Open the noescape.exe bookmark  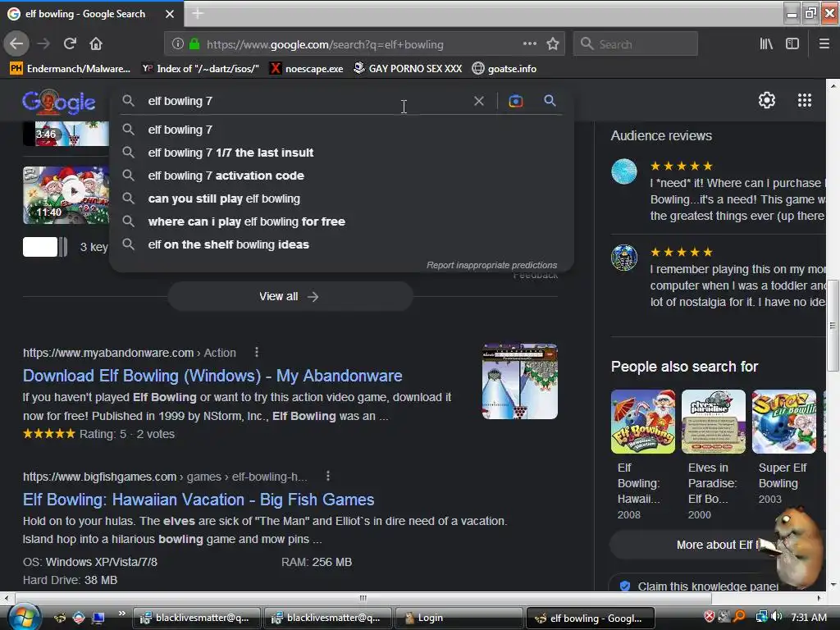click(307, 69)
